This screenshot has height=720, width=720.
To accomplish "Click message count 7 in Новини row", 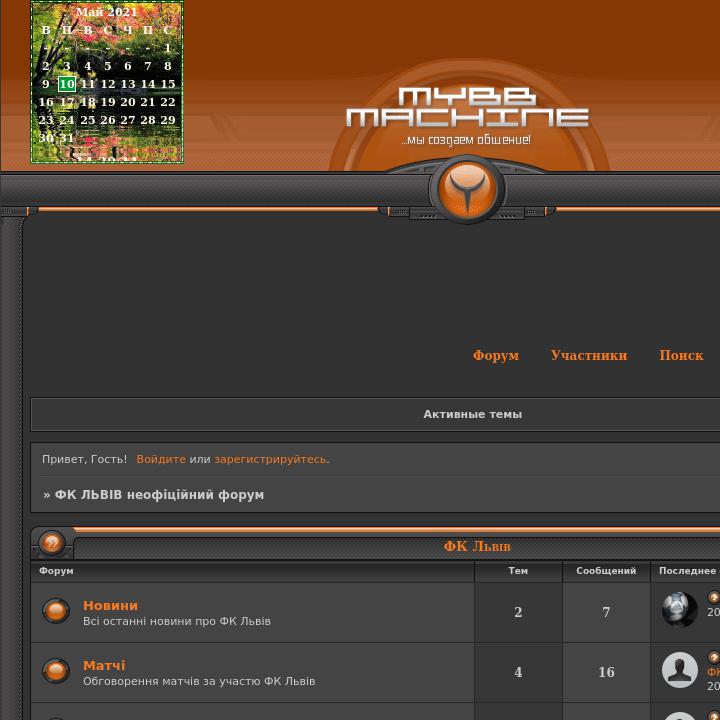I will pos(606,612).
